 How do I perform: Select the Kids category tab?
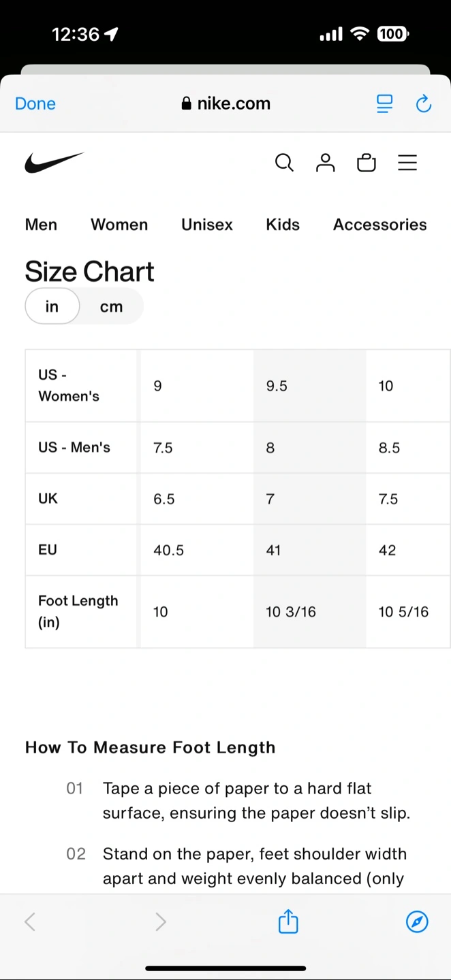tap(283, 225)
